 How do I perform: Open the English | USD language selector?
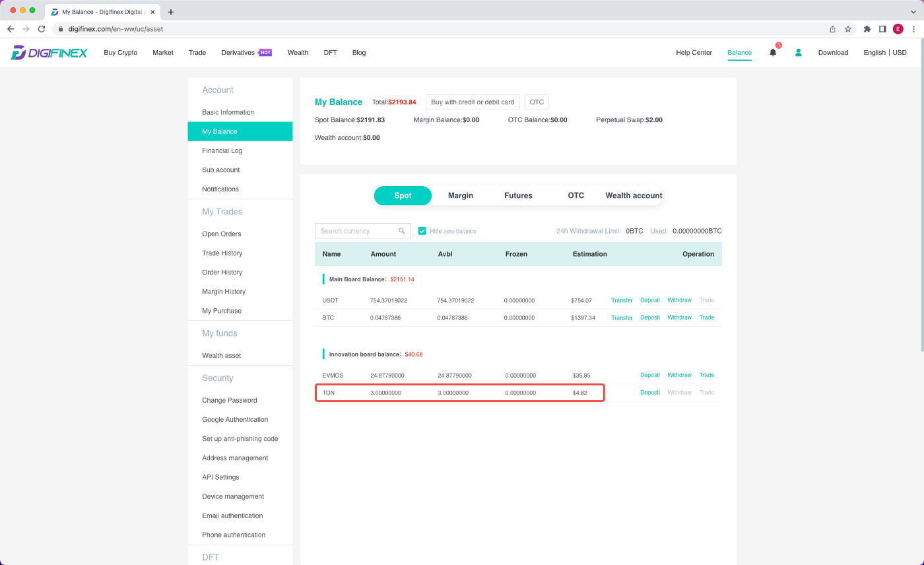885,53
